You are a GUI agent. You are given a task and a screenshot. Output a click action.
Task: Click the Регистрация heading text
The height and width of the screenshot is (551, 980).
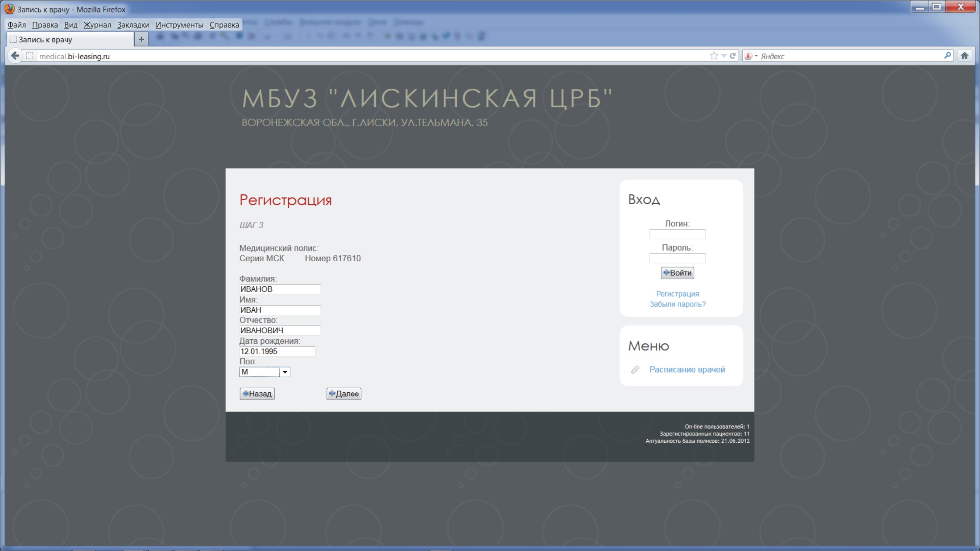(285, 200)
